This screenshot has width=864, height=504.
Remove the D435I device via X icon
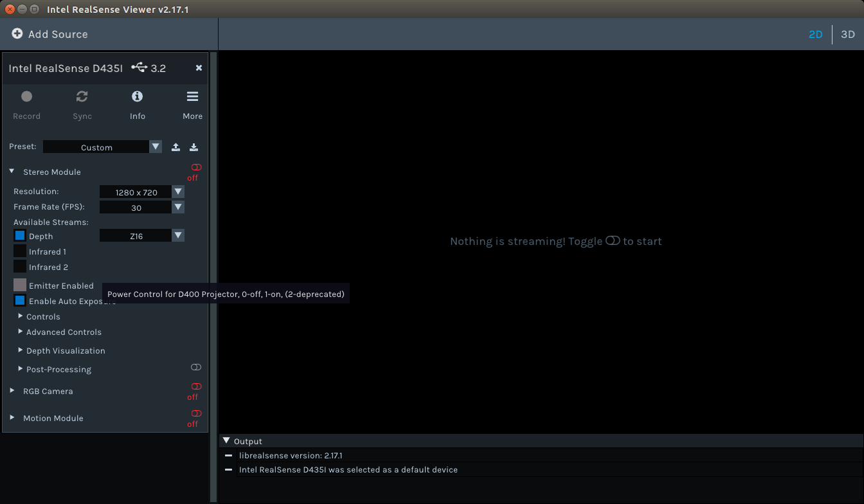[199, 67]
